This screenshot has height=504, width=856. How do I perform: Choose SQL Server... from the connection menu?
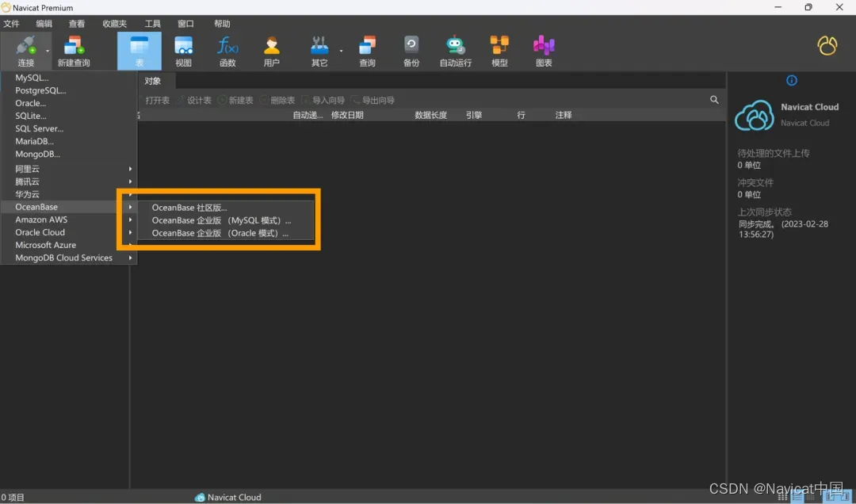coord(69,128)
